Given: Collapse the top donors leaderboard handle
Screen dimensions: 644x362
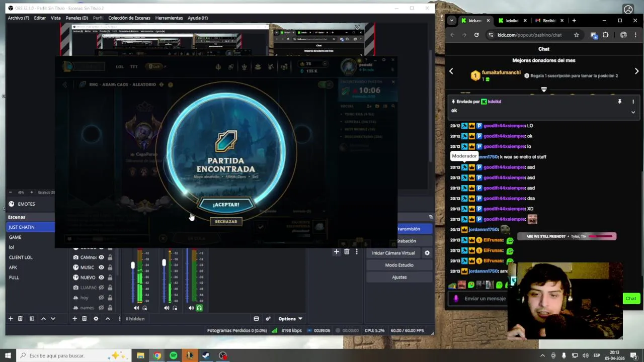Looking at the screenshot, I should point(544,89).
